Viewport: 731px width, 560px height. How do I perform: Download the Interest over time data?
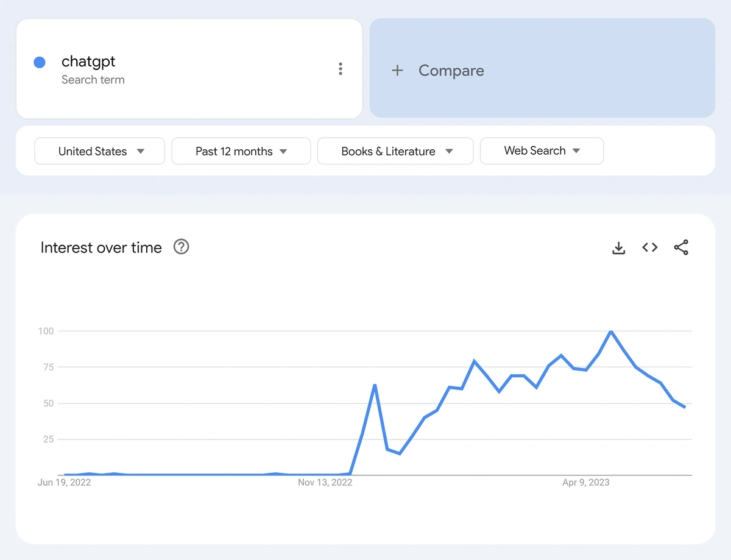click(x=618, y=247)
